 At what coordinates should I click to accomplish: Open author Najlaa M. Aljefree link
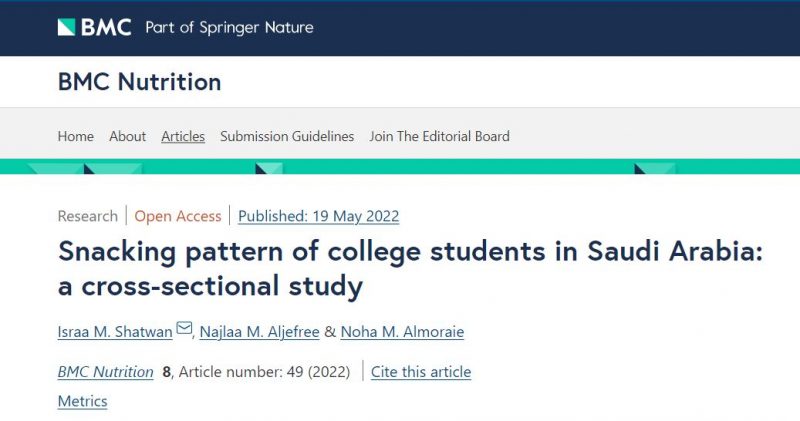tap(259, 332)
